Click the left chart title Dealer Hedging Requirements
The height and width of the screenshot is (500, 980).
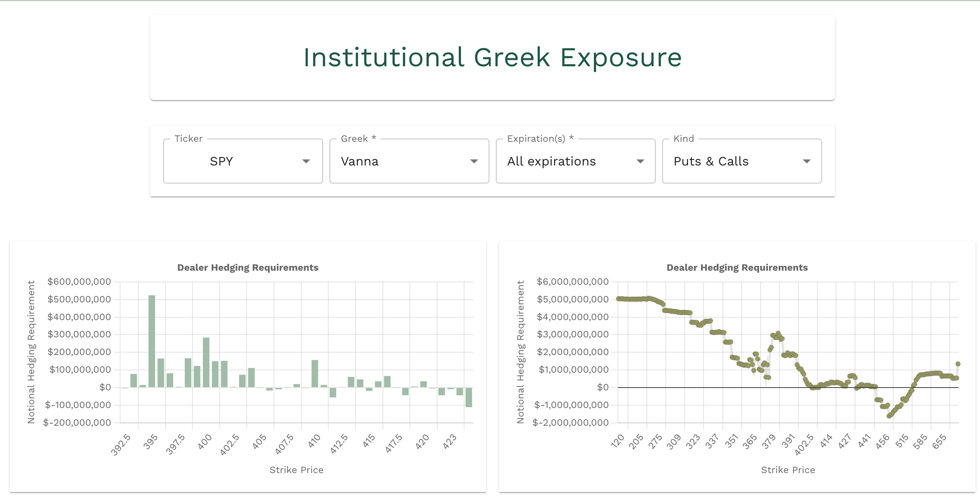(x=248, y=267)
